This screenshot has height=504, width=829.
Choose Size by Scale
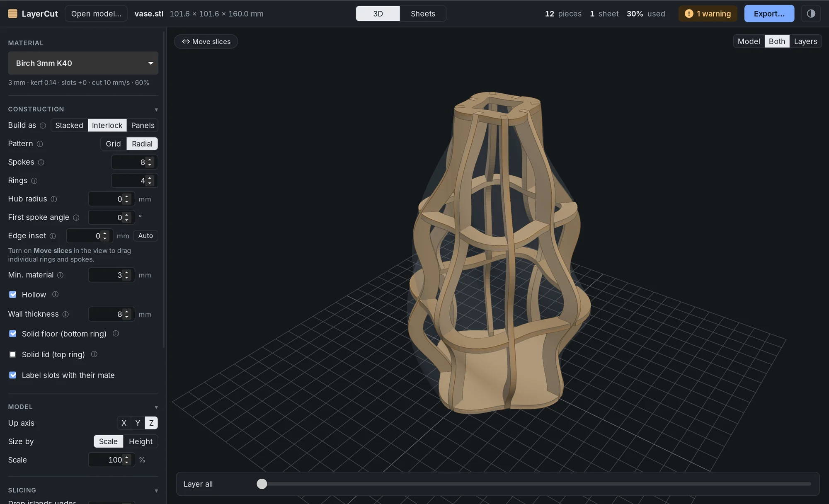108,441
